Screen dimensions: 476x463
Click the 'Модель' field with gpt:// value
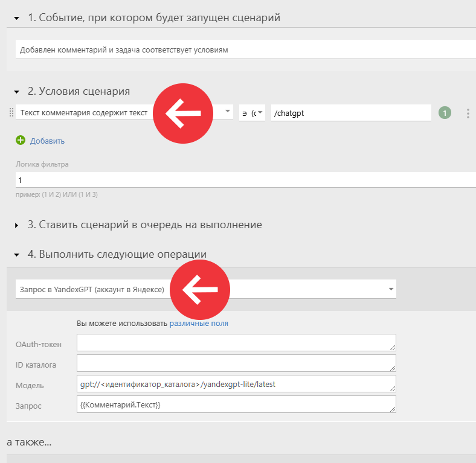point(236,384)
